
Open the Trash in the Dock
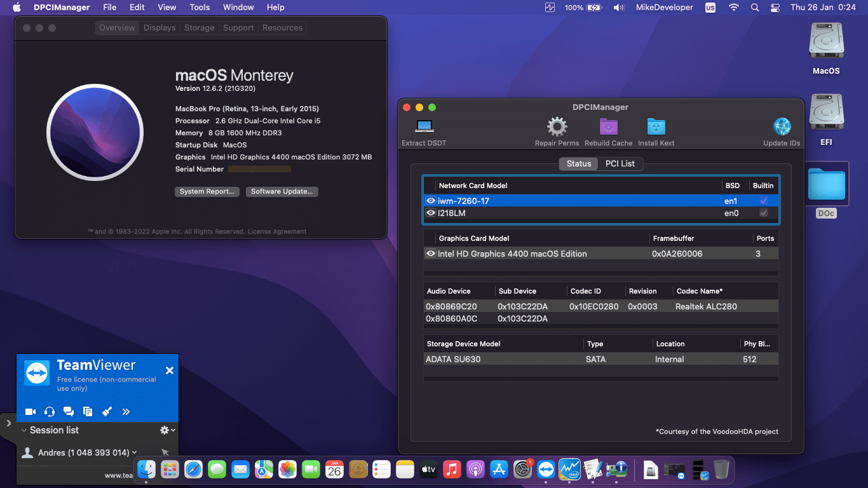pyautogui.click(x=721, y=470)
